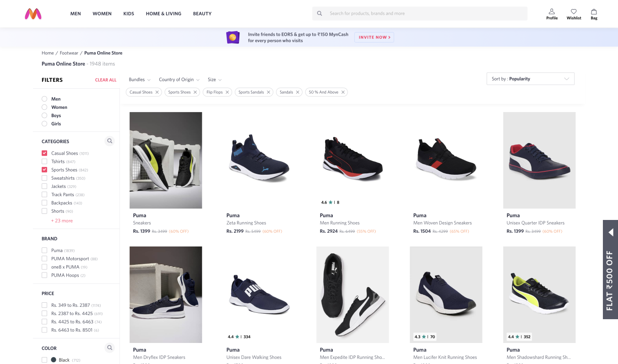The image size is (618, 364).
Task: Open the Zeta Running Shoes product image
Action: coord(259,160)
